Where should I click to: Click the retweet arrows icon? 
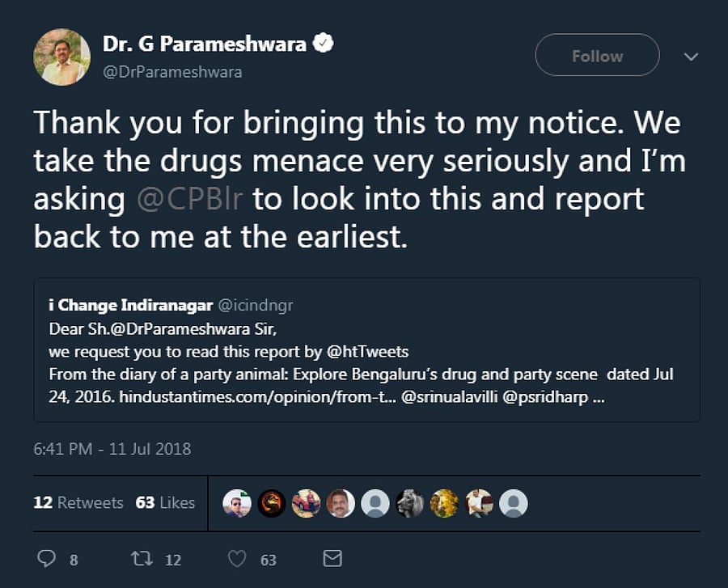pos(142,559)
